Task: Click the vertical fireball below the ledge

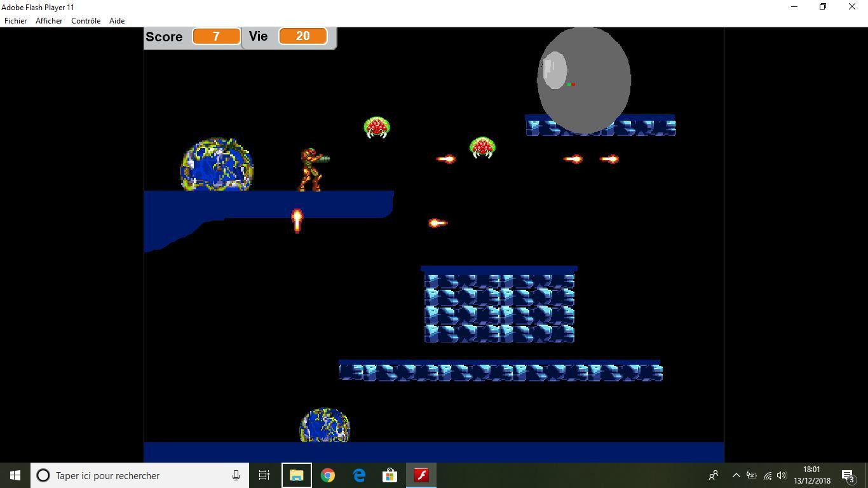Action: pyautogui.click(x=297, y=220)
